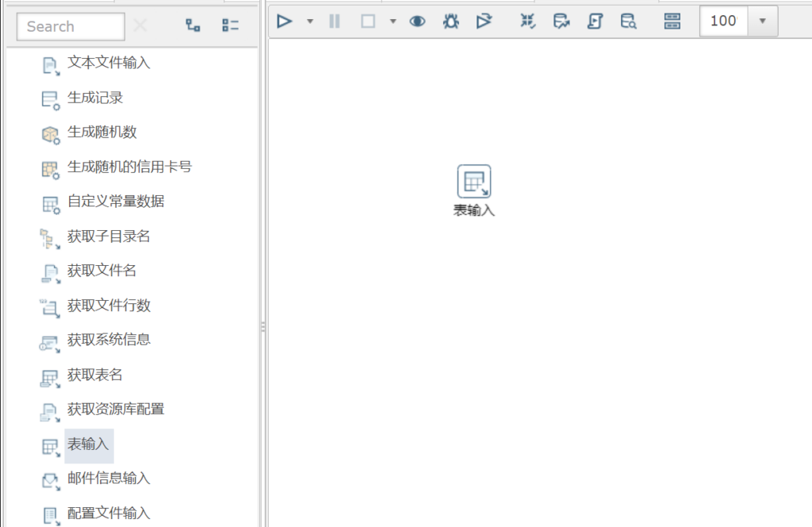Click the Replay transformation icon
812x527 pixels.
pos(484,21)
